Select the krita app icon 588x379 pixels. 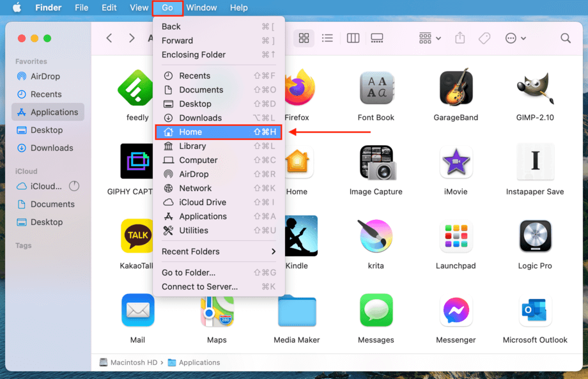[x=375, y=236]
